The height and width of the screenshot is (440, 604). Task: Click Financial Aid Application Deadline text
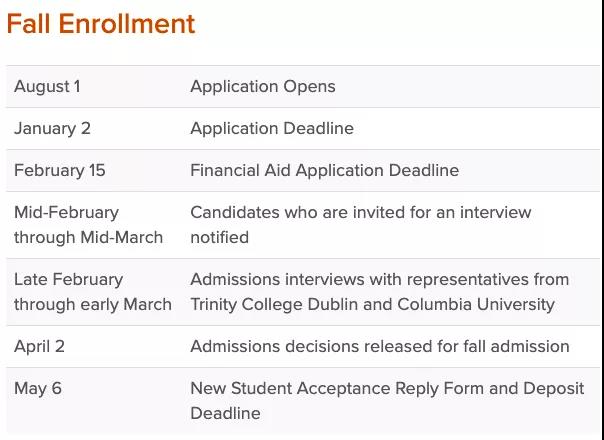(324, 170)
